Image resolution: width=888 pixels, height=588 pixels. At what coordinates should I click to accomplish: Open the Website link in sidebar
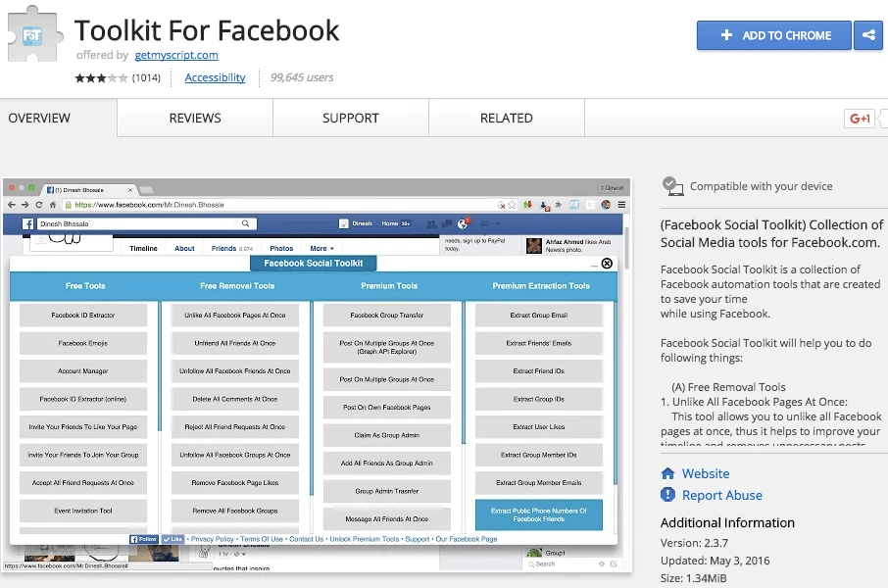(706, 473)
